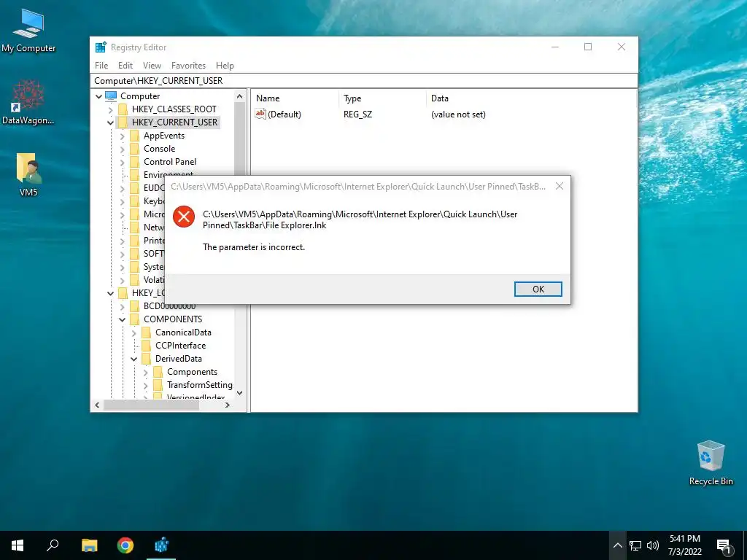Screen dimensions: 747x560
Task: Open the Favorites menu
Action: click(x=188, y=65)
